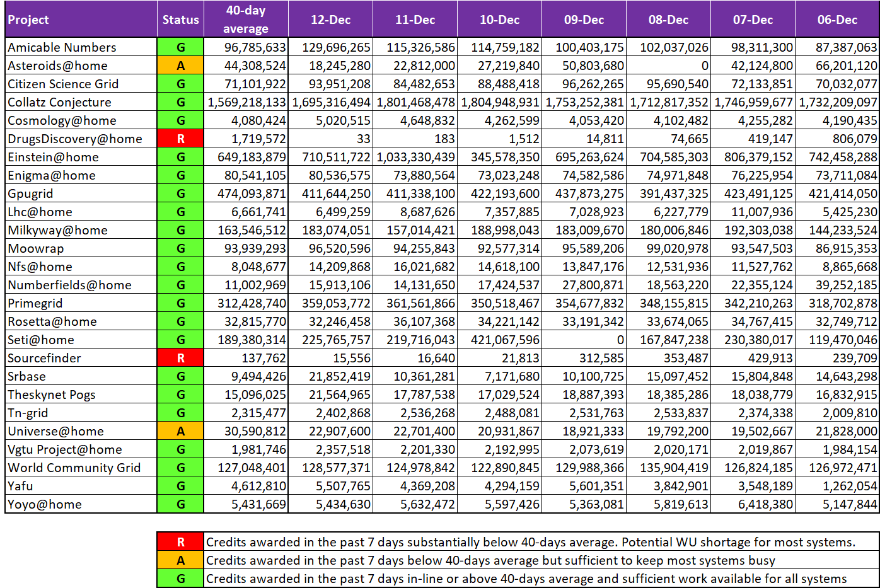Click Collatz 40-day average 1,569,218,133
880x588 pixels.
(x=246, y=102)
